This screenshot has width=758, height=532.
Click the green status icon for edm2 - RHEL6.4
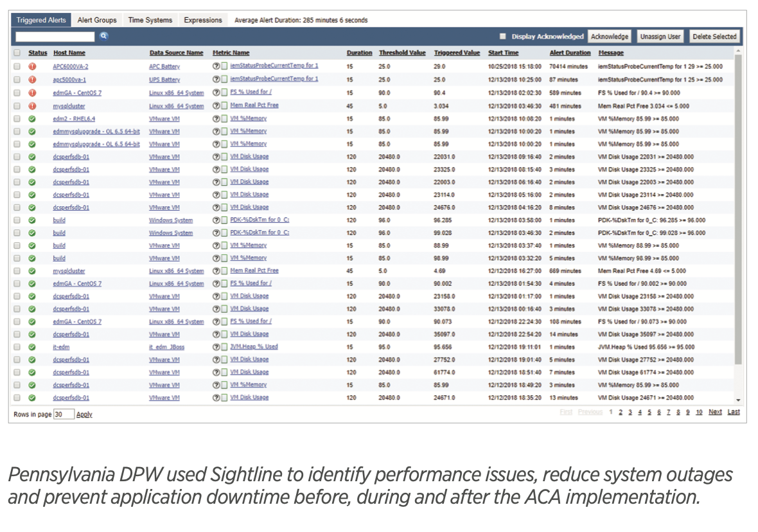click(x=32, y=119)
